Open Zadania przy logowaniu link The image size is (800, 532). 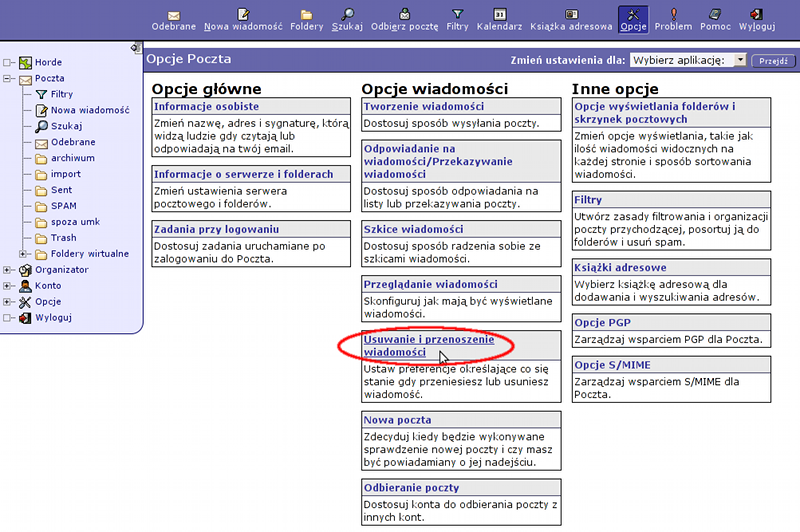[x=216, y=229]
